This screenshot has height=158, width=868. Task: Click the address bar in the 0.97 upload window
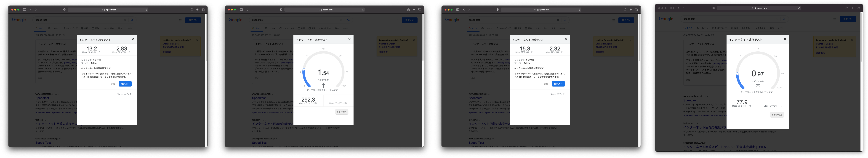(759, 8)
